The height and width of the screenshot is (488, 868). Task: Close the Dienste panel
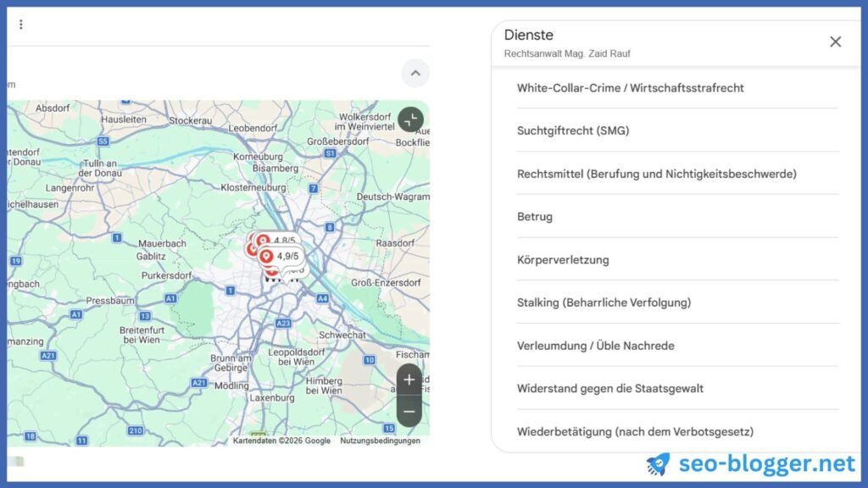click(x=835, y=42)
